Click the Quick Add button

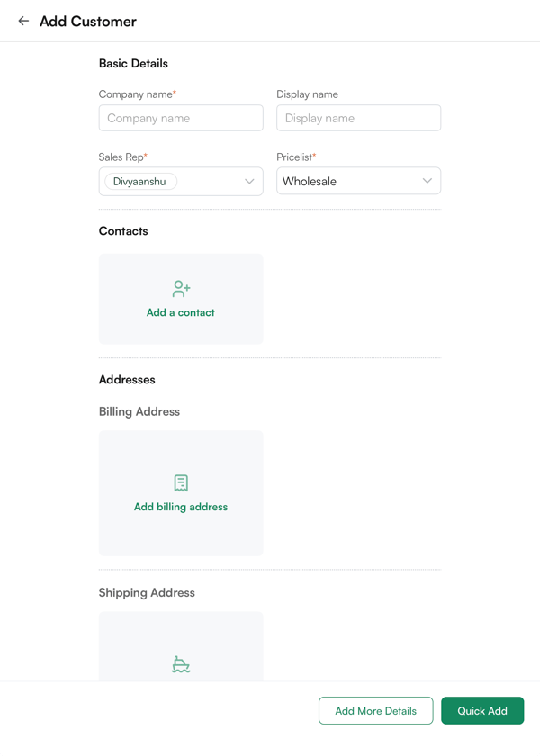[x=482, y=710]
